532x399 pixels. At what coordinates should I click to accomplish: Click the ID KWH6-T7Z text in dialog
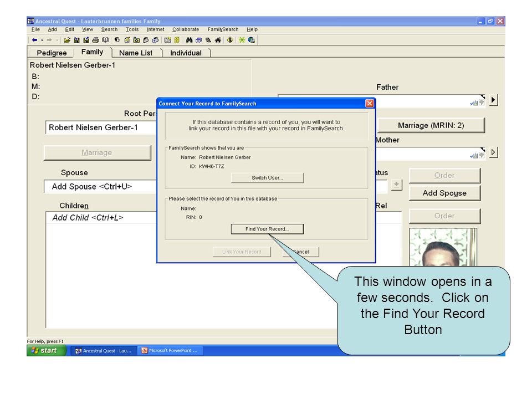pyautogui.click(x=207, y=167)
